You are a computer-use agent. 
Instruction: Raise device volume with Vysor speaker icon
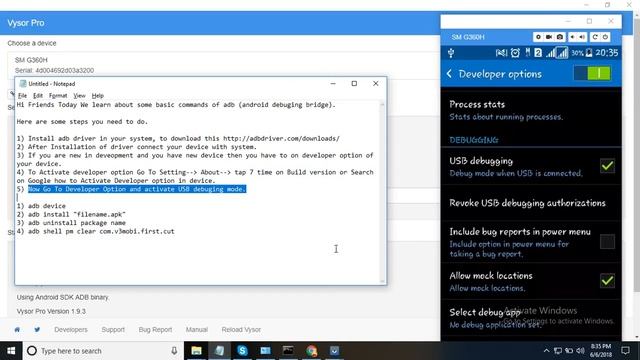(x=582, y=37)
